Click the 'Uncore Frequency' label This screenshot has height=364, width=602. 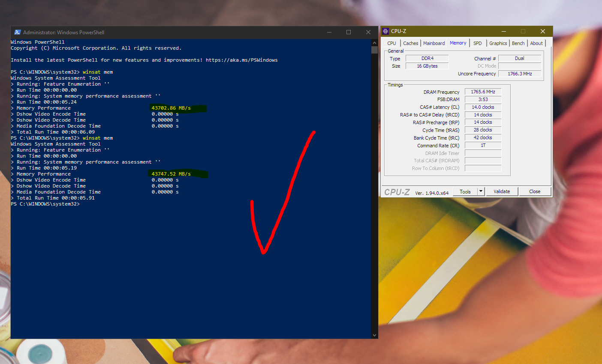477,74
